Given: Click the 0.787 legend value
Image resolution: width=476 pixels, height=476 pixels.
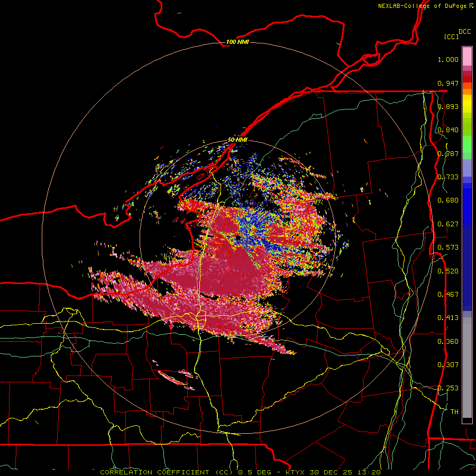Looking at the screenshot, I should 448,153.
